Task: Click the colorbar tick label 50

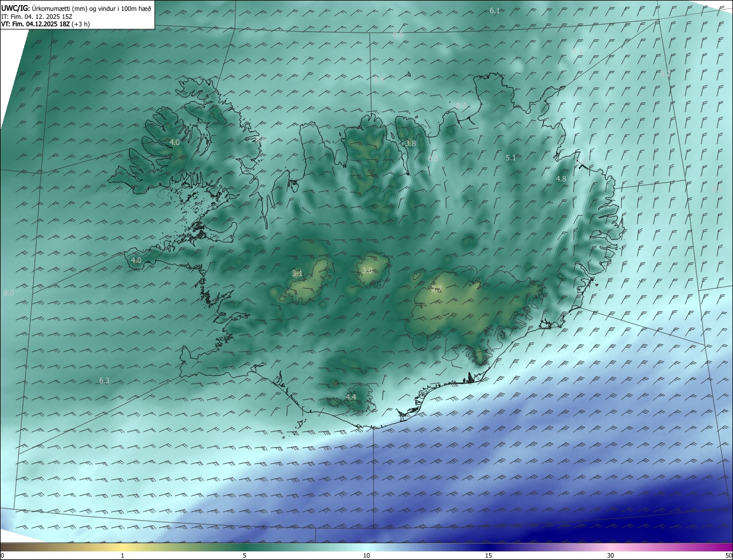Action: tap(728, 555)
